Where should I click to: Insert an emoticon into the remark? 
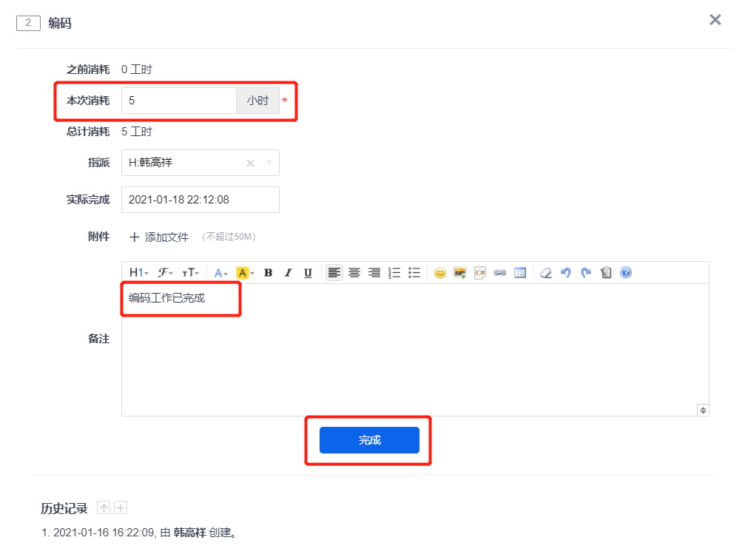440,273
